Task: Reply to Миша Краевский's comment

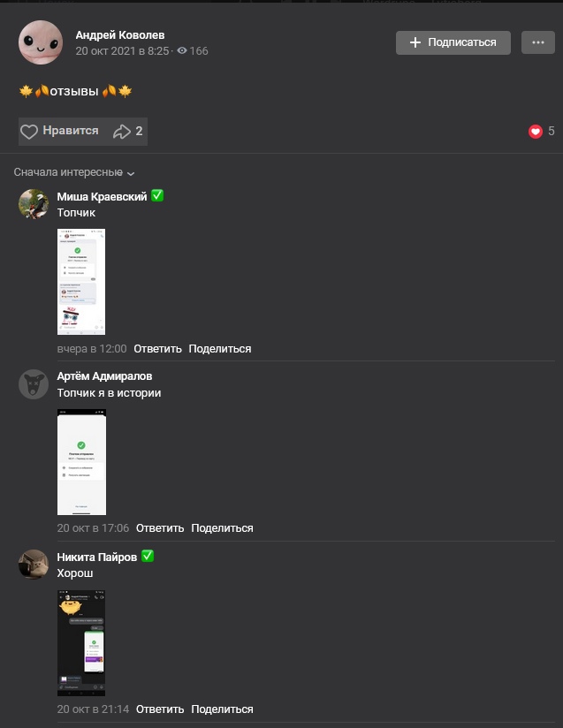Action: 157,349
